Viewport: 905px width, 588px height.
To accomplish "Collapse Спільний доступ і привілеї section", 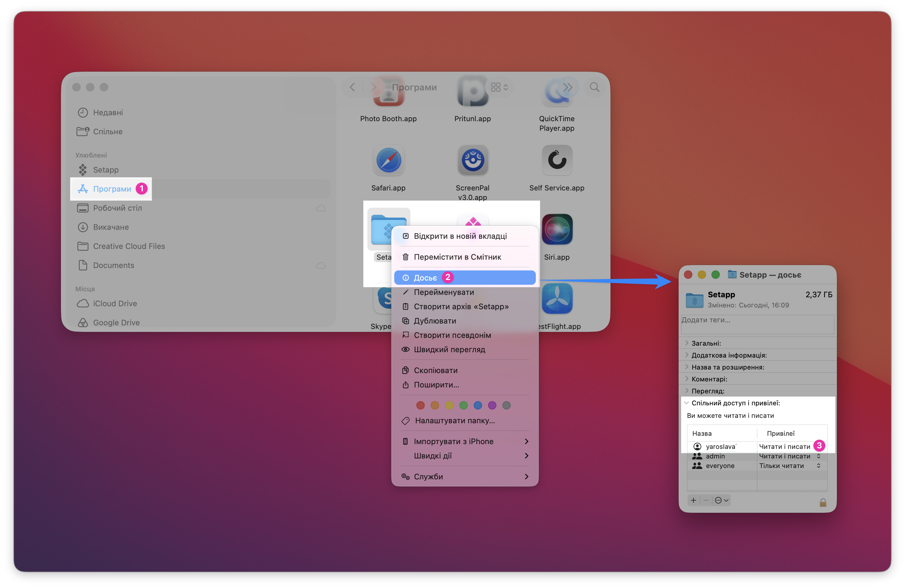I will 687,403.
